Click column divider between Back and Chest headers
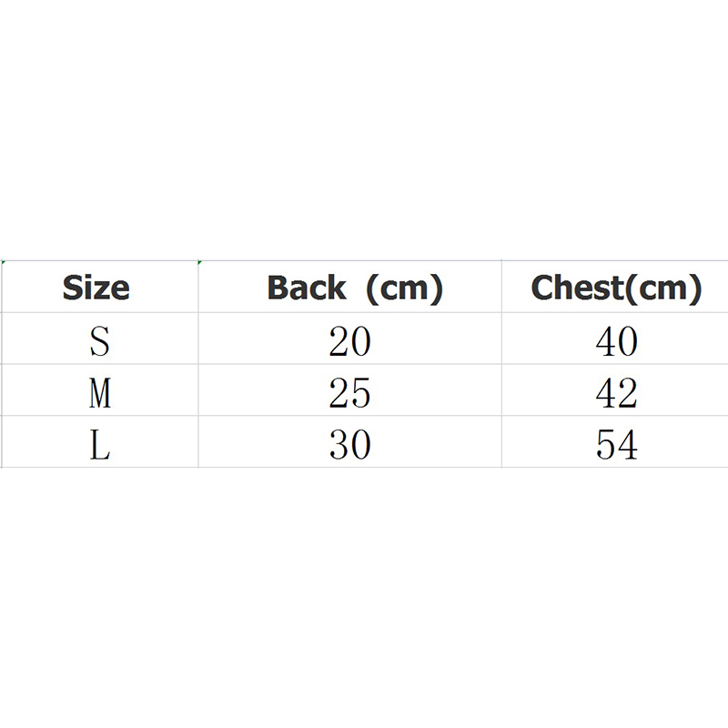Image resolution: width=728 pixels, height=728 pixels. coord(501,288)
